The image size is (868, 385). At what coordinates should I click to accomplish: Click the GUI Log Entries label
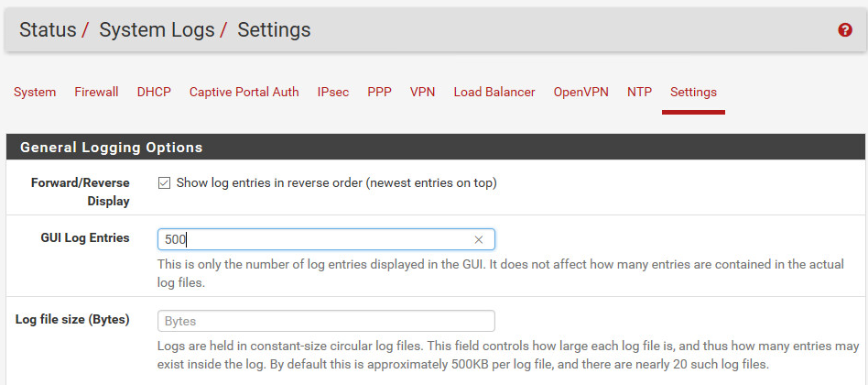[85, 237]
